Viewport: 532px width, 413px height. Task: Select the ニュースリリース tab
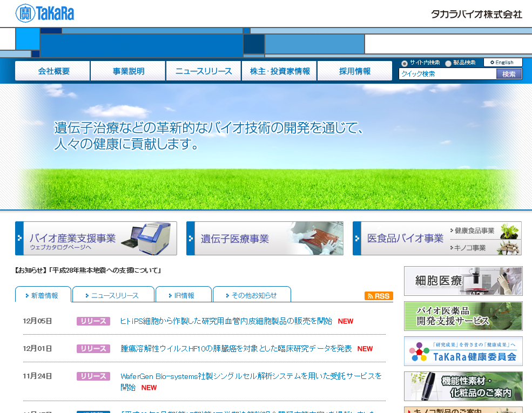(113, 294)
